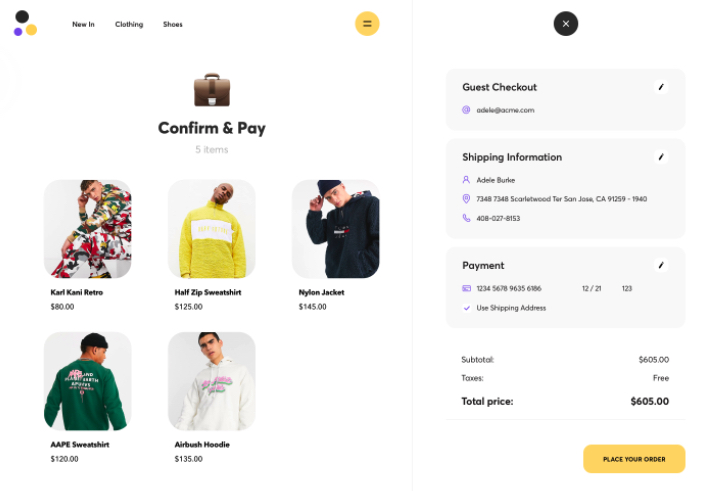
Task: Click the store logo with three dots
Action: (x=25, y=23)
